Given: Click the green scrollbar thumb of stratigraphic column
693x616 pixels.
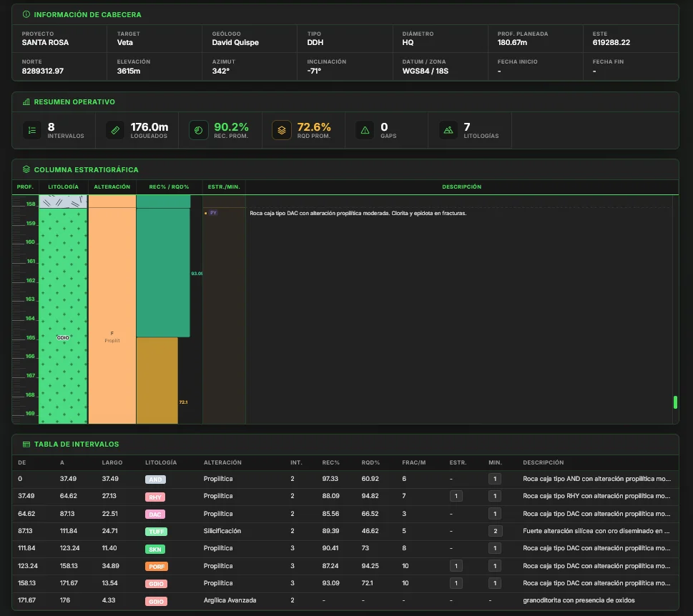Looking at the screenshot, I should pos(675,402).
